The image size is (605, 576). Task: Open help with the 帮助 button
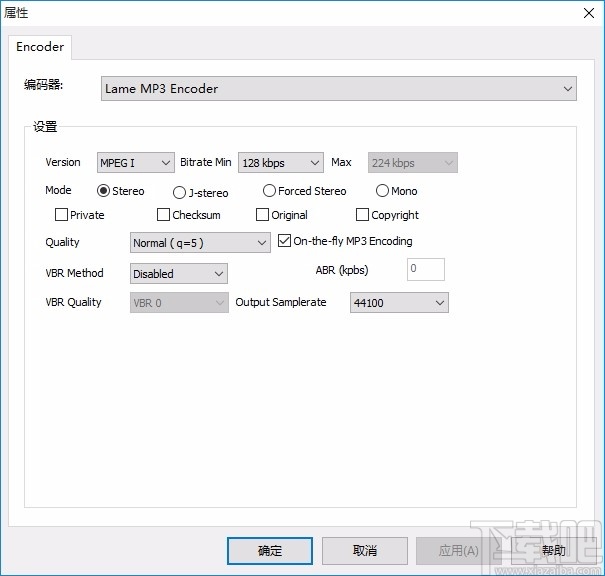point(554,551)
